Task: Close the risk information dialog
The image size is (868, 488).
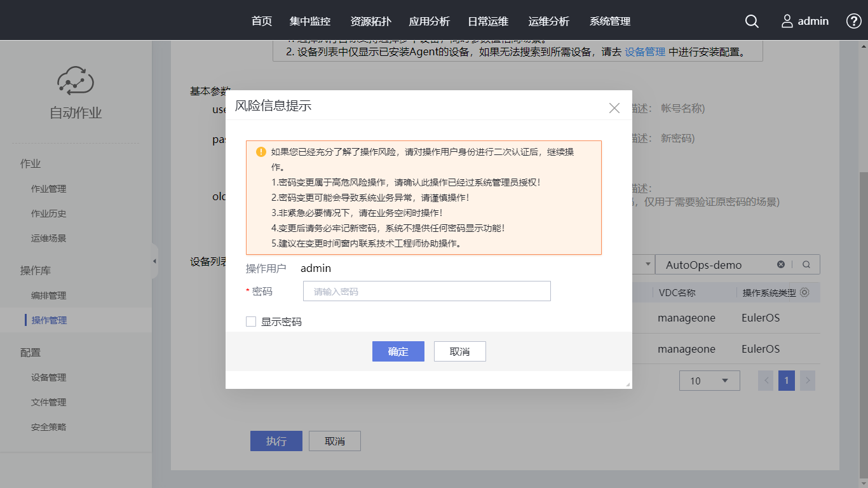Action: coord(614,108)
